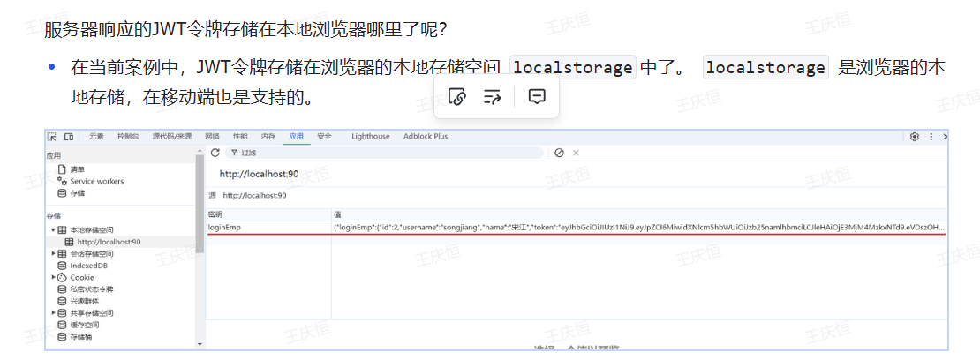This screenshot has height=360, width=980.
Task: Expand the 会话存储空间 tree node
Action: (52, 254)
